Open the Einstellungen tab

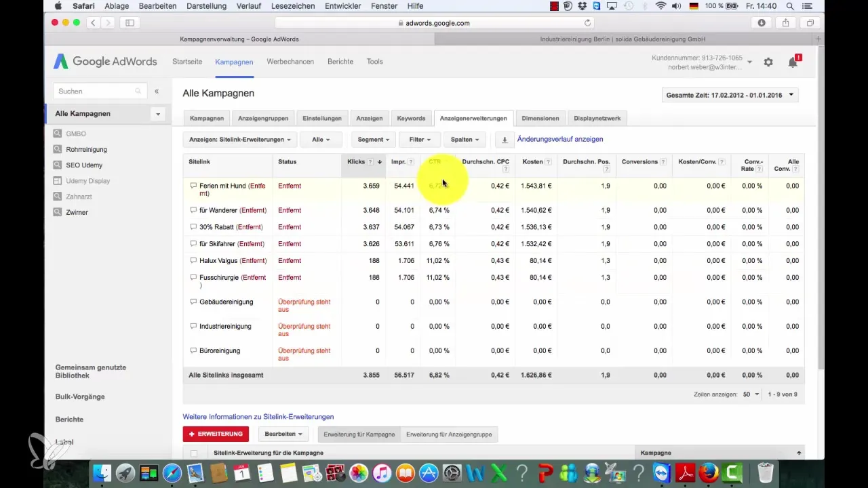coord(322,118)
